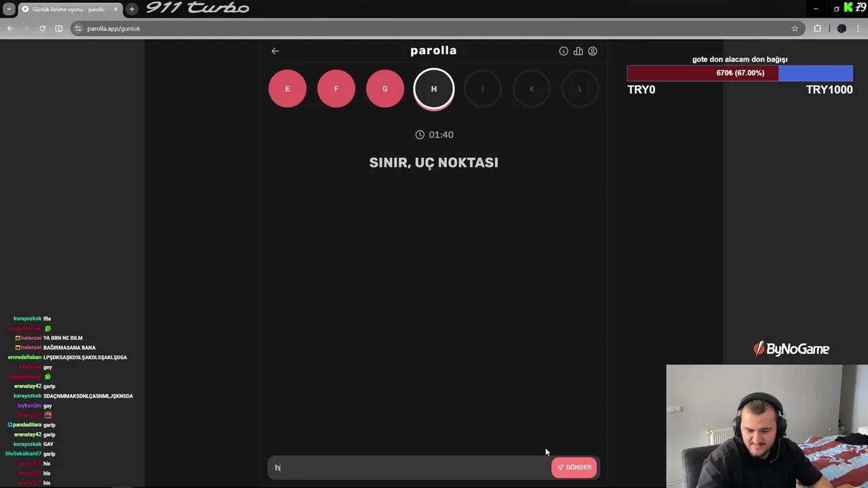Click MeSekalkan07 username in chat

click(24, 454)
